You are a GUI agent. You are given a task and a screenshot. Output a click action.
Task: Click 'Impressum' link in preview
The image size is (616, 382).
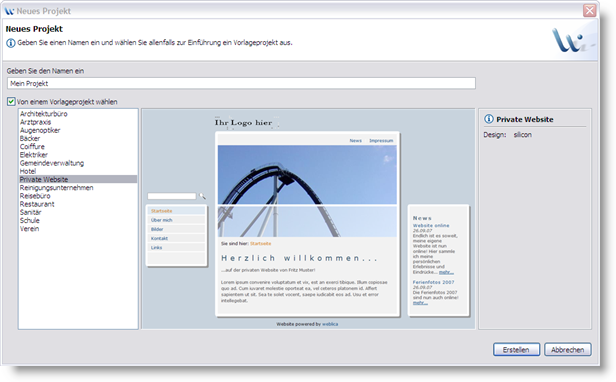point(381,140)
